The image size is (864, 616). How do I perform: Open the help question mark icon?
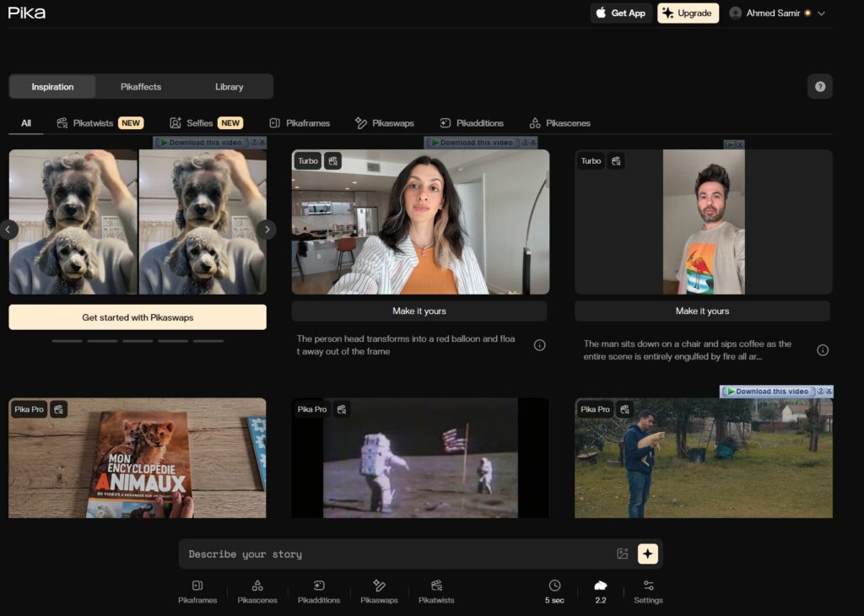coord(820,87)
